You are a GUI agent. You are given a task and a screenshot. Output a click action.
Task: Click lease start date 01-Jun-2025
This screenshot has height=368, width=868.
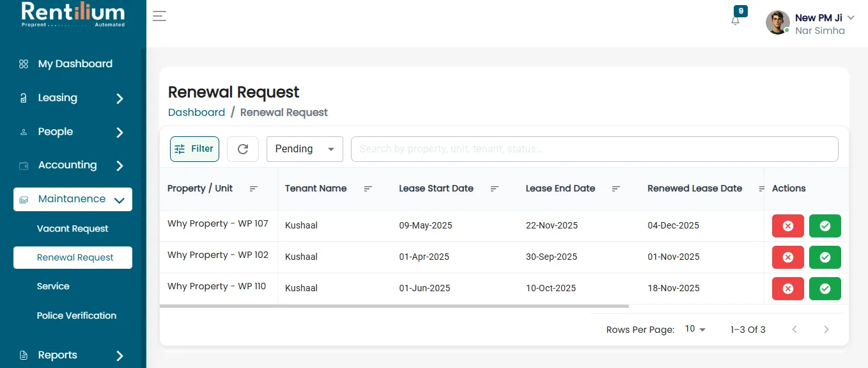[x=424, y=288]
